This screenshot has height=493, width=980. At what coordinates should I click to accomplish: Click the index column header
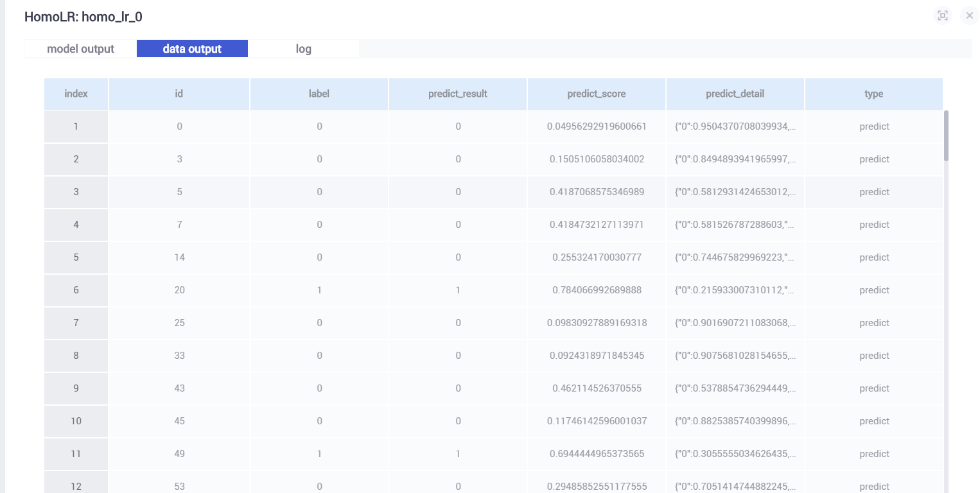[76, 94]
